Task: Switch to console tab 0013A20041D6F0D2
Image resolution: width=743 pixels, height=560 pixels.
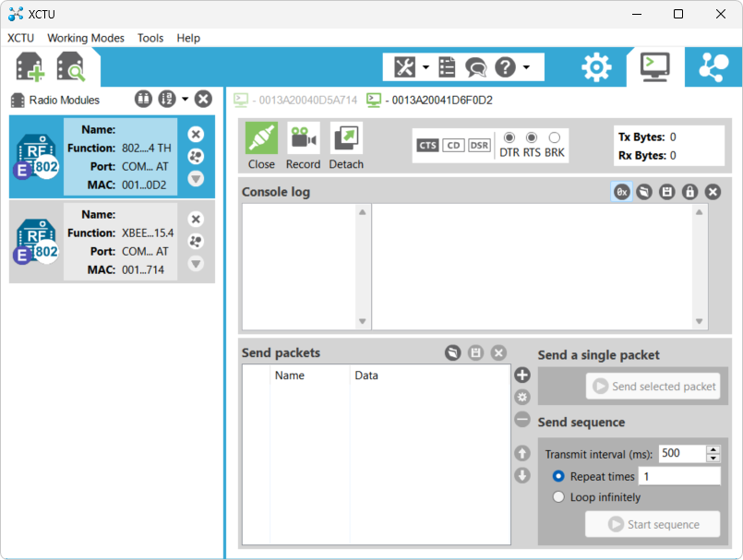Action: pos(430,100)
